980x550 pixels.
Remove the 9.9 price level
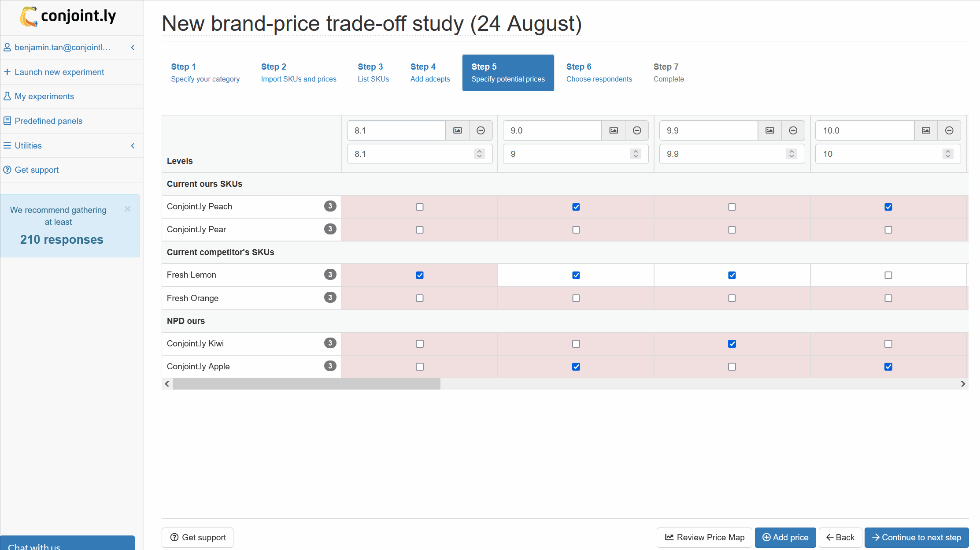[793, 130]
